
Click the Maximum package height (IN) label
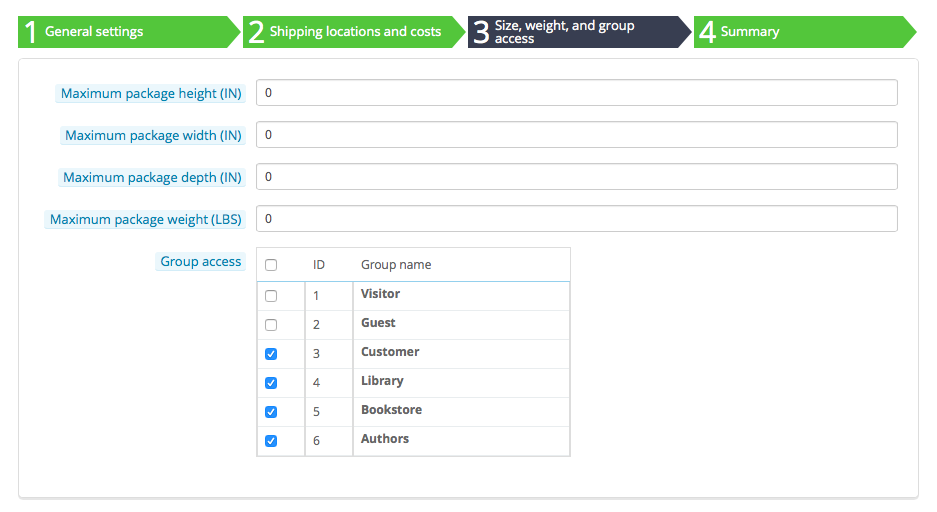(152, 94)
